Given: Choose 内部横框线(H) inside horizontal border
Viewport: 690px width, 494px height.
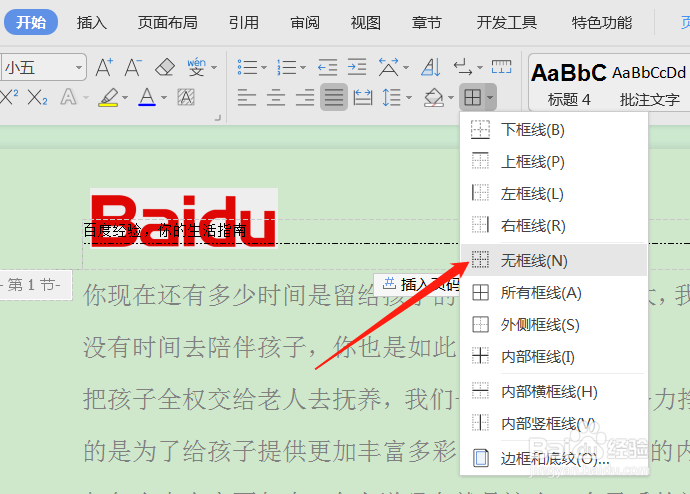Looking at the screenshot, I should coord(554,391).
